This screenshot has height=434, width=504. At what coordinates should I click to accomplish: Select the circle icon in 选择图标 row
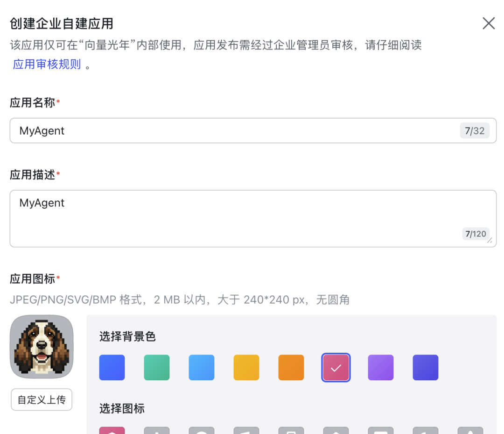click(202, 430)
